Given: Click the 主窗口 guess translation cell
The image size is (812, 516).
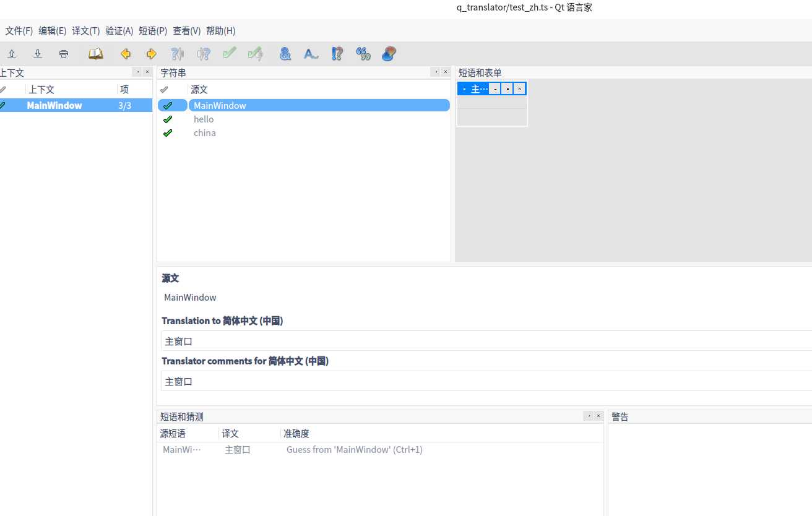Looking at the screenshot, I should click(238, 450).
